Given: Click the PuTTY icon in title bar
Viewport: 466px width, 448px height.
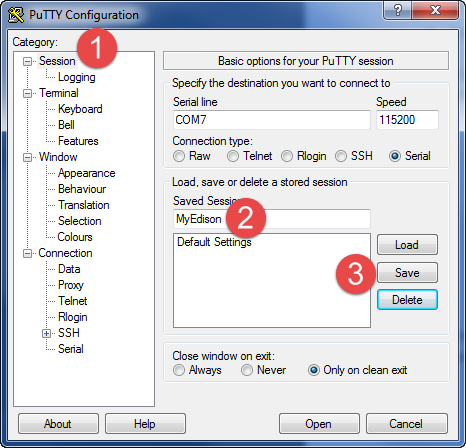Looking at the screenshot, I should click(x=16, y=15).
